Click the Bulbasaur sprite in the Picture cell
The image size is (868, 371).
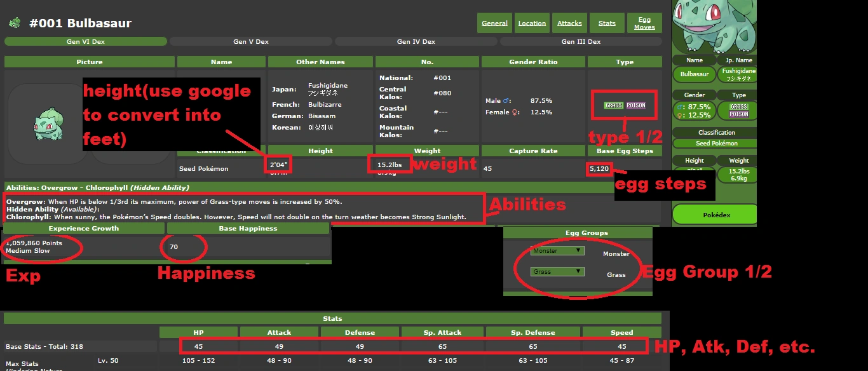48,123
